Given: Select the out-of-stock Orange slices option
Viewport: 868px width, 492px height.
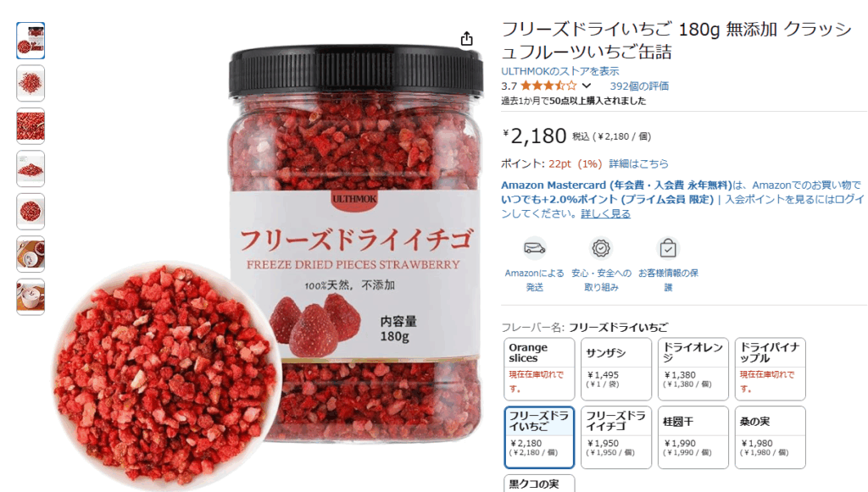Looking at the screenshot, I should tap(539, 368).
